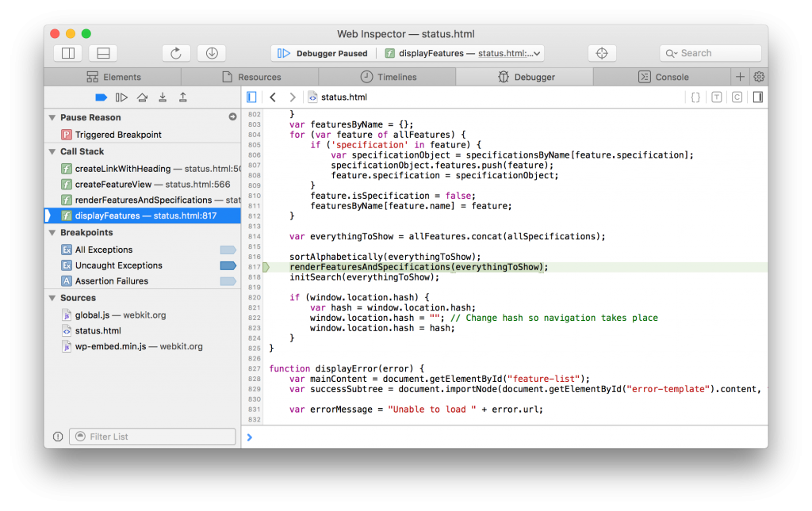Step out of the current function
The height and width of the screenshot is (511, 812).
coord(182,97)
